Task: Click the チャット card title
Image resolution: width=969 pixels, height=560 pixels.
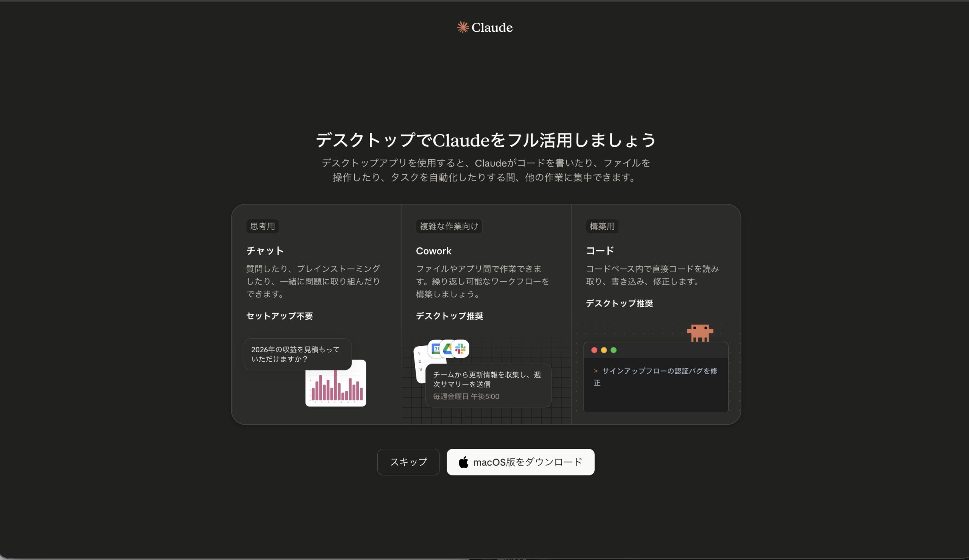Action: [x=265, y=250]
